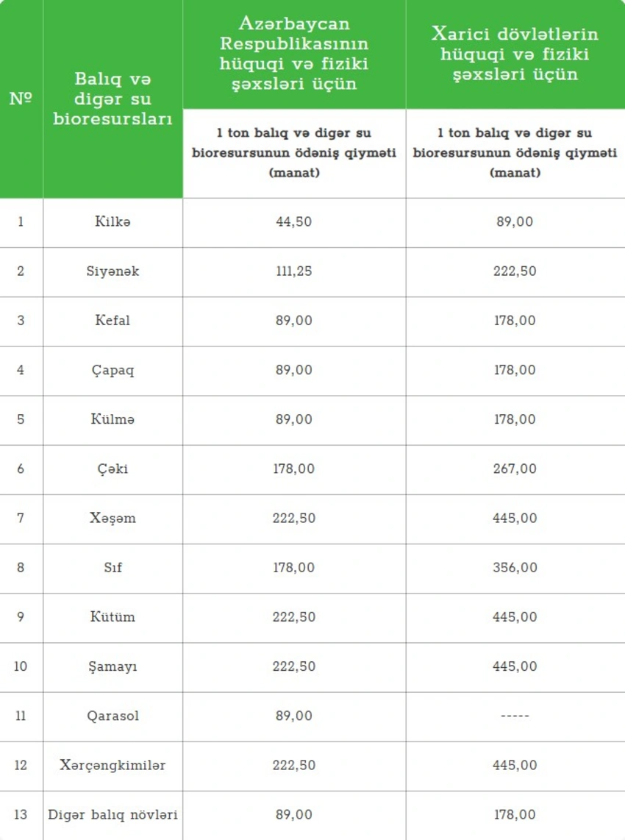Click Çəki foreign price 267,00
The width and height of the screenshot is (625, 840).
[x=515, y=469]
